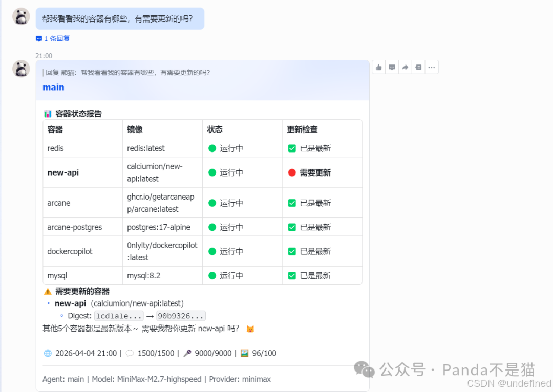Viewport: 553px width, 392px height.
Task: Click the '1cd1a1e...' digest code
Action: point(119,316)
